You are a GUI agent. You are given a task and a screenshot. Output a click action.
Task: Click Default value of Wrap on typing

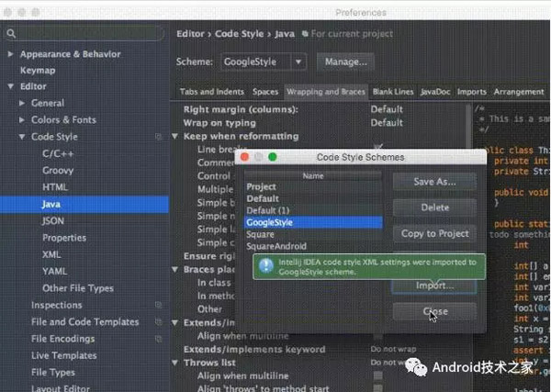387,123
